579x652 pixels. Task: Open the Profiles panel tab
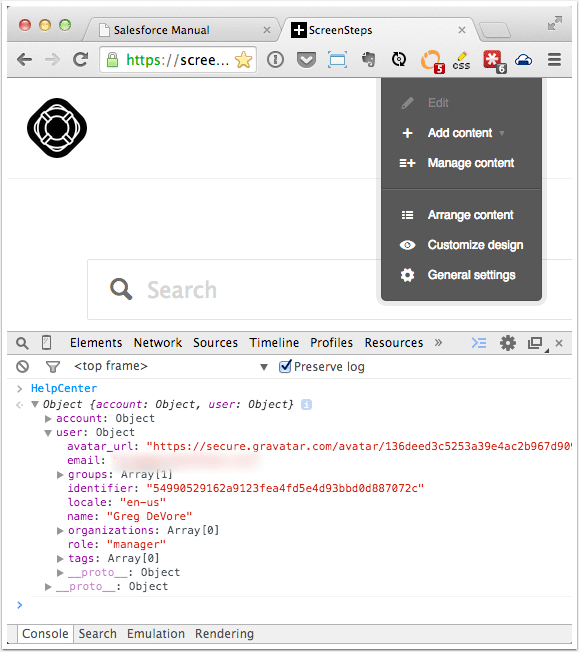[x=332, y=343]
